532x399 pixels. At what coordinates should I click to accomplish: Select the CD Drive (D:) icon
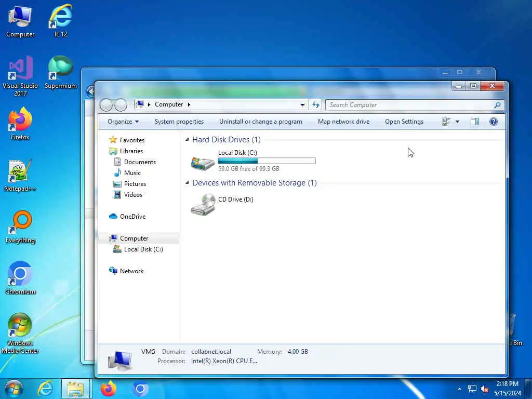pos(203,205)
